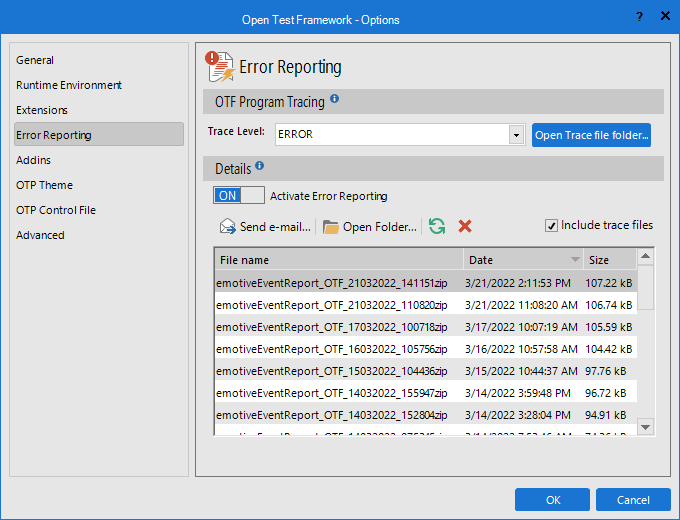Click the Date column sort arrow

(x=575, y=259)
